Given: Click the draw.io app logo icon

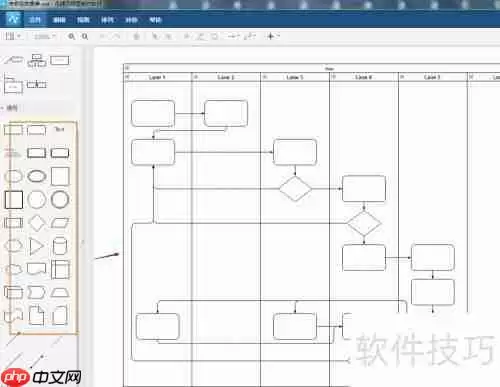Looking at the screenshot, I should click(14, 20).
